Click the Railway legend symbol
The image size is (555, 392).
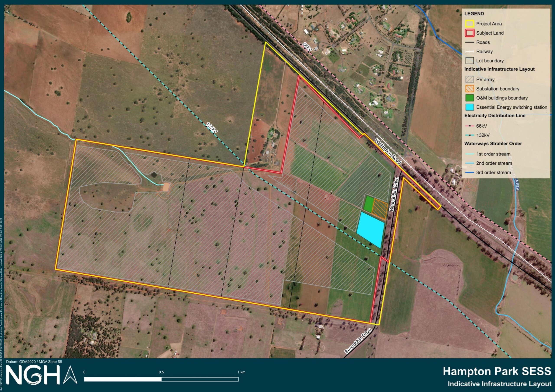[x=469, y=52]
